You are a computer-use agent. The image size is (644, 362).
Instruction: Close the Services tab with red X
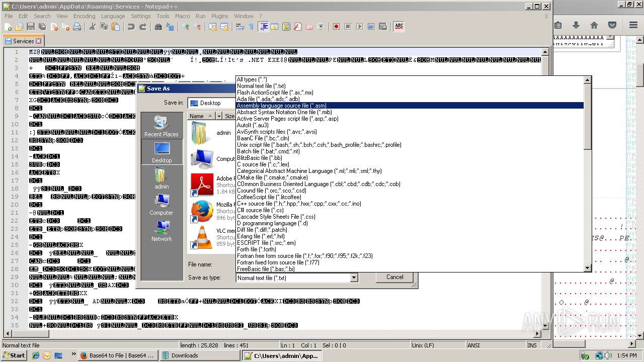tap(39, 41)
